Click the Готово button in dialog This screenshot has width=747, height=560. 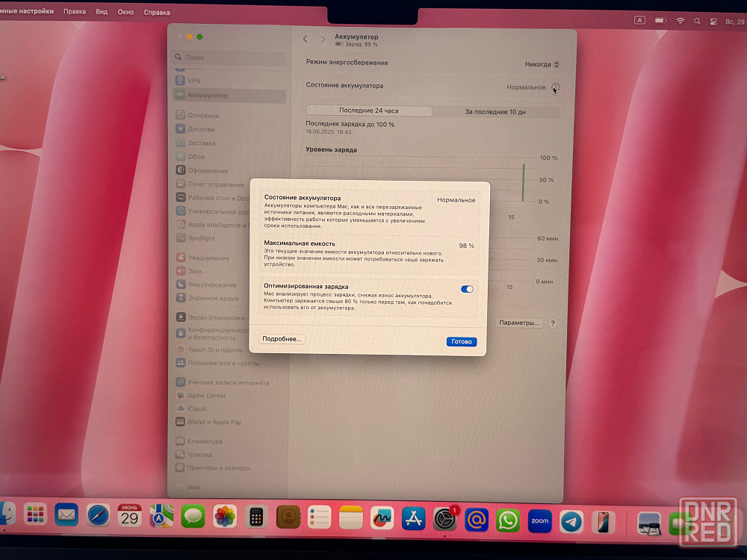click(x=461, y=341)
